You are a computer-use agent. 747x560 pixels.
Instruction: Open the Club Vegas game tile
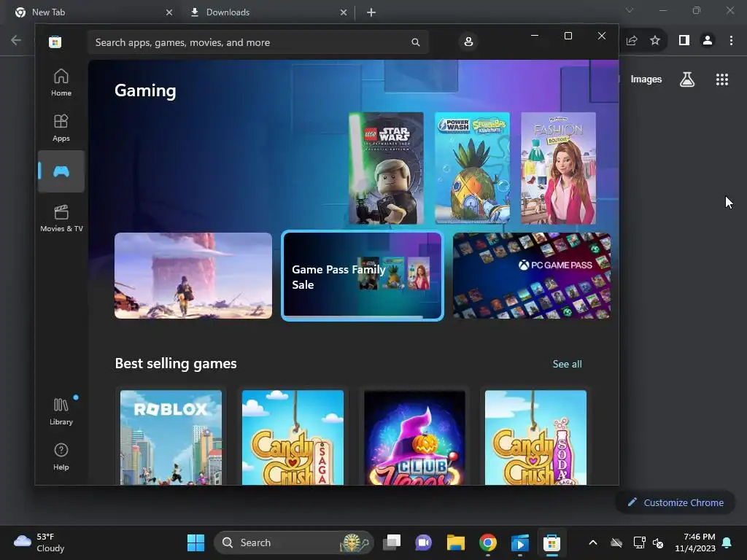[x=414, y=437]
